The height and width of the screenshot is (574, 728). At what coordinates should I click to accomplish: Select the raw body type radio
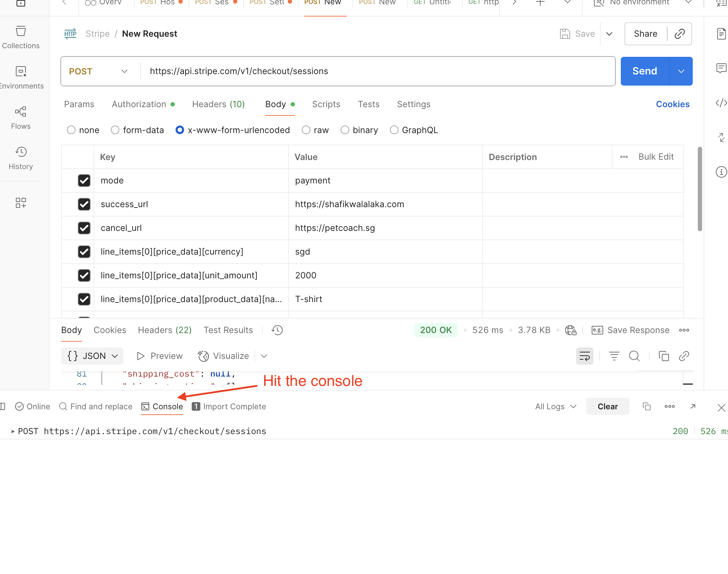click(x=306, y=130)
